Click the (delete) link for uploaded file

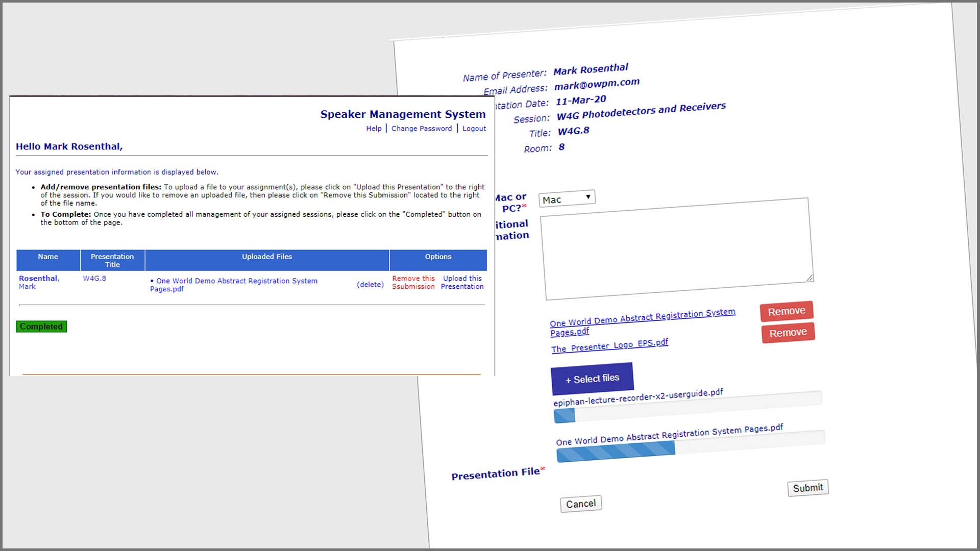370,285
